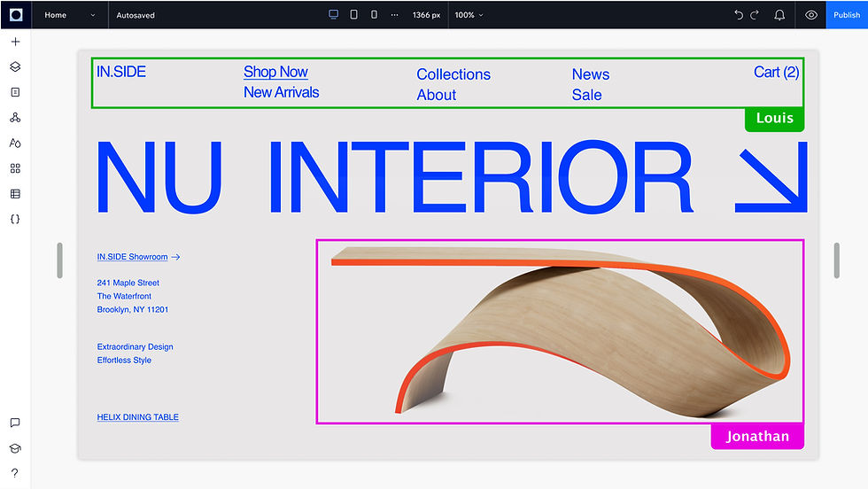Click the Sale menu item
Screen dimensions: 868x489
click(586, 95)
